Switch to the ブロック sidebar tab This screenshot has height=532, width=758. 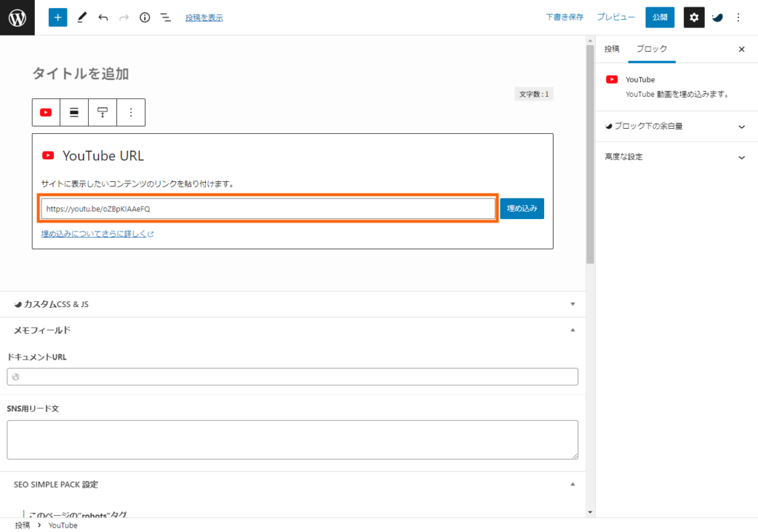point(651,49)
